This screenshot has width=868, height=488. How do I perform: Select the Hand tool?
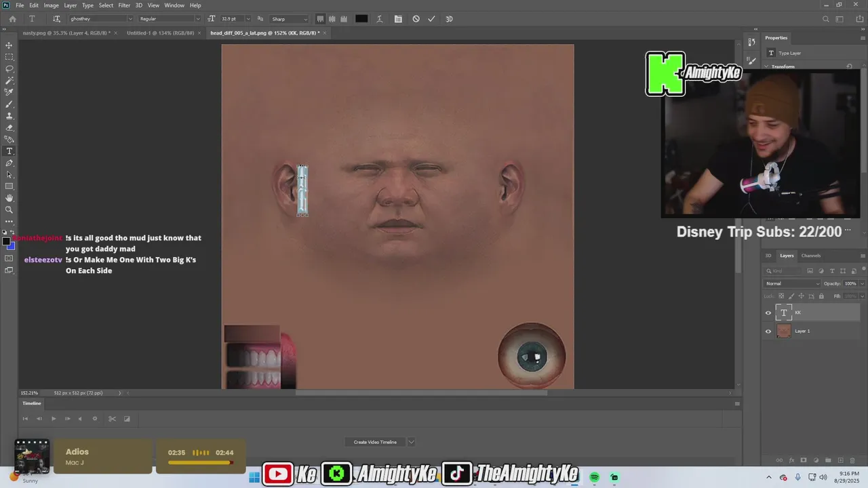[x=9, y=198]
